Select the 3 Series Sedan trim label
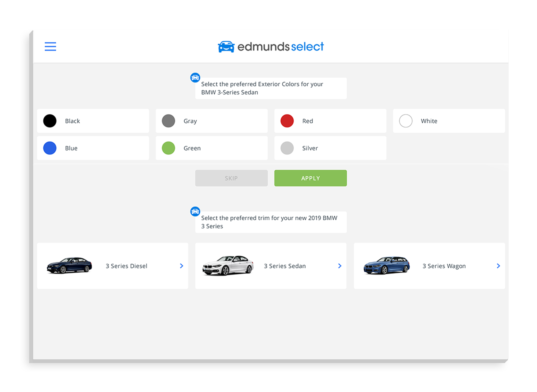 285,266
